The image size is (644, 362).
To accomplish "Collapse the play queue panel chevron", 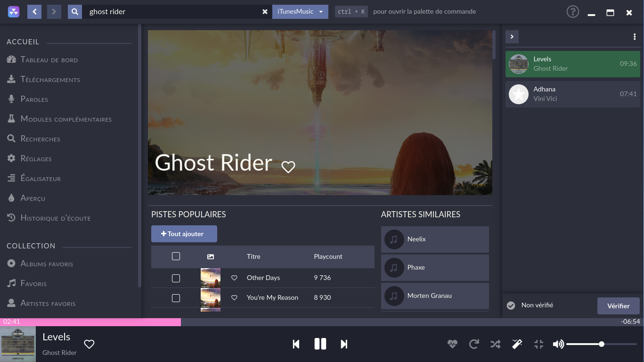I will point(512,37).
